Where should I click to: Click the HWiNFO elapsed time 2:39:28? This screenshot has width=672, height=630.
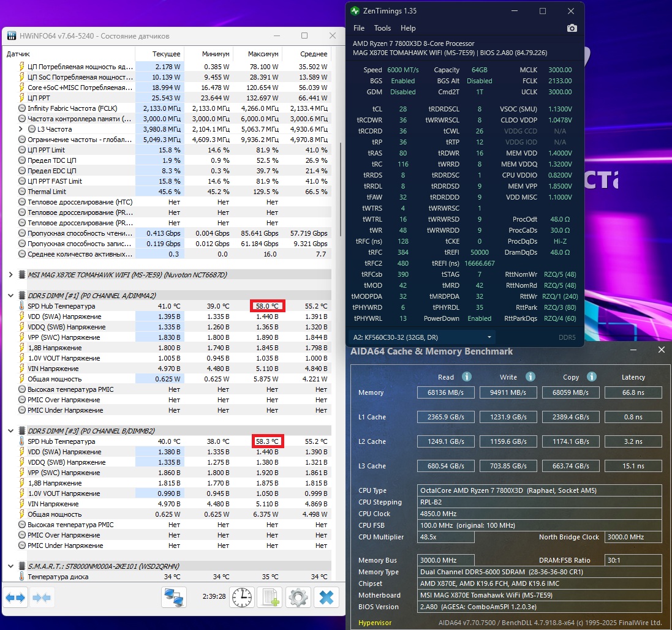pos(214,596)
